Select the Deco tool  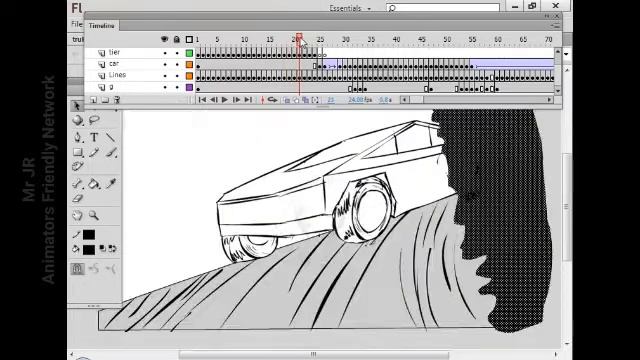coord(78,166)
